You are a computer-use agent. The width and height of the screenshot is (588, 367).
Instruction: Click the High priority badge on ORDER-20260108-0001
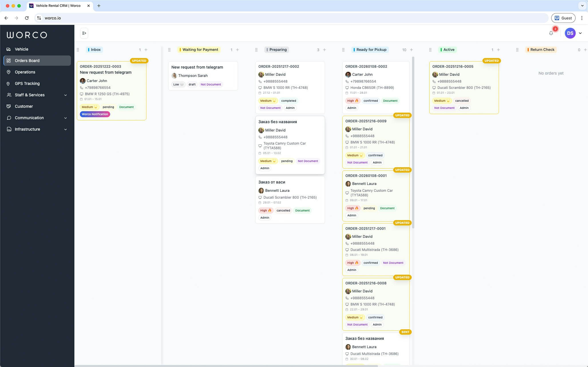pyautogui.click(x=352, y=208)
